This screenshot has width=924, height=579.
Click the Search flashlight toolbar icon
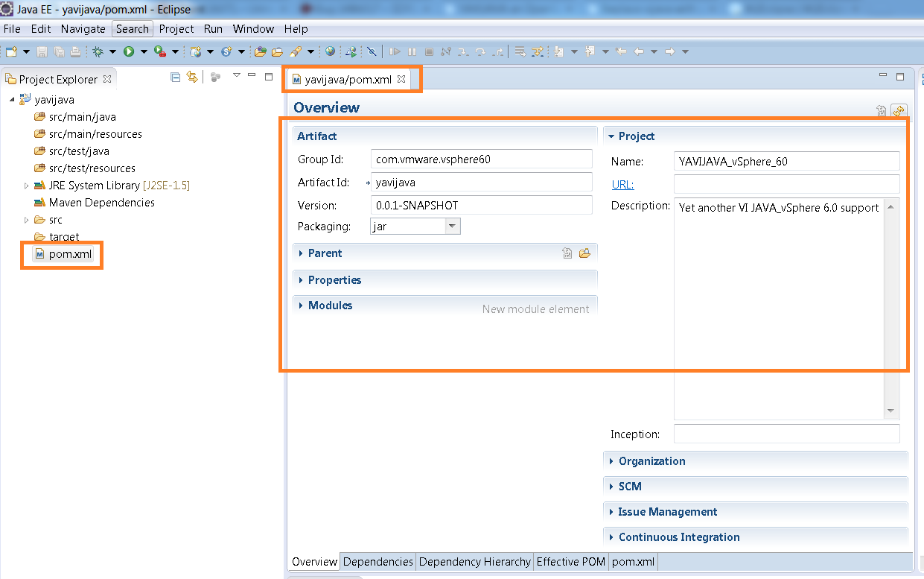tap(295, 51)
